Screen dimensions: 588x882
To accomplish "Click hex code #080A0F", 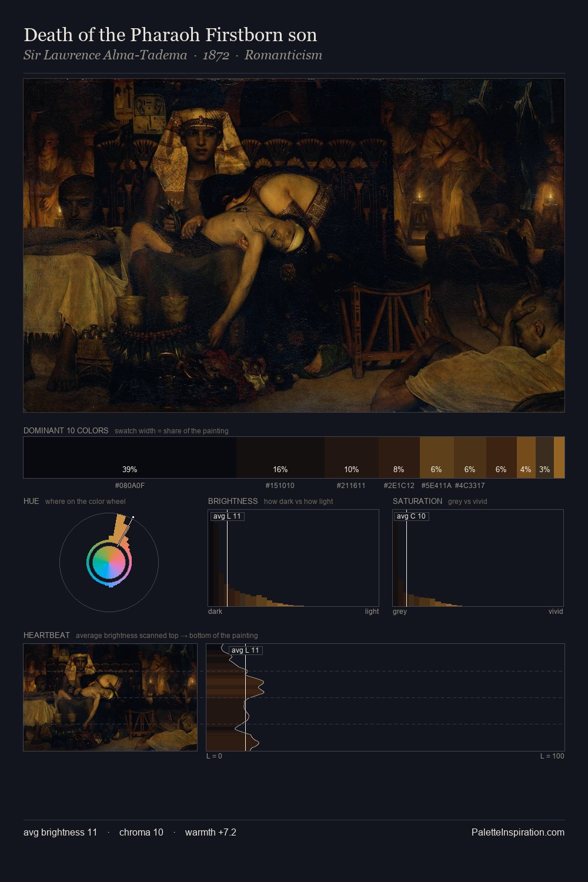I will click(130, 486).
